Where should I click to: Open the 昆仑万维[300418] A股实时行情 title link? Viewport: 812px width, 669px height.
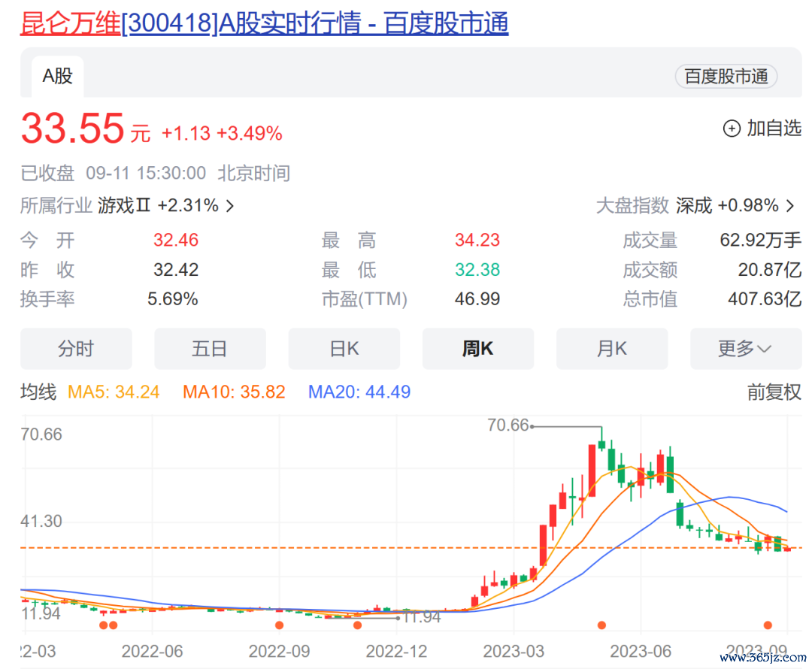[264, 23]
